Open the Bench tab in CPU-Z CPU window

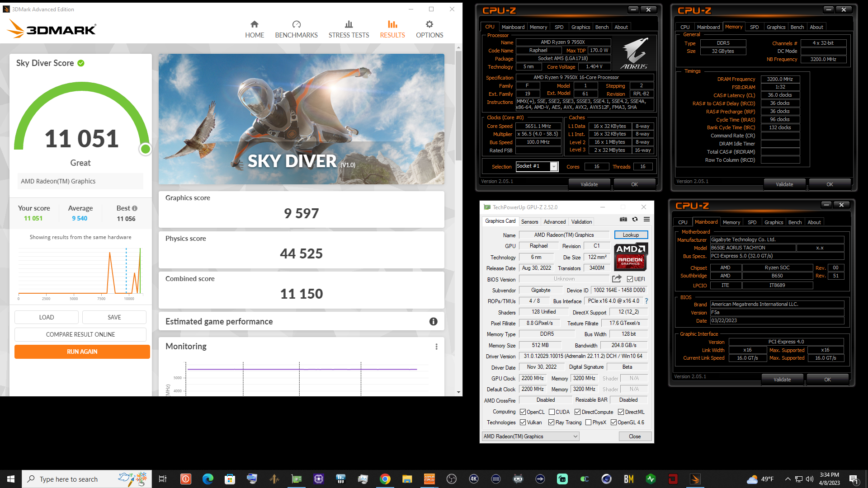[602, 27]
